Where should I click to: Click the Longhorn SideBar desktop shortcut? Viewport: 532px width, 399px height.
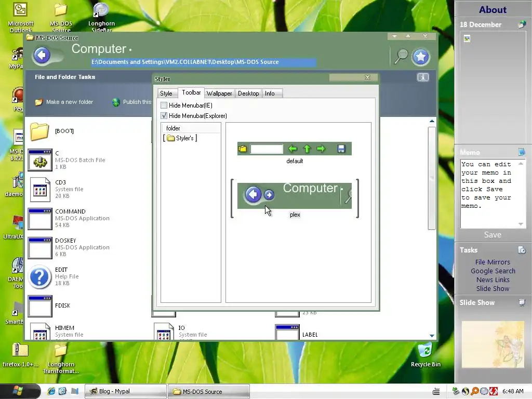point(101,10)
